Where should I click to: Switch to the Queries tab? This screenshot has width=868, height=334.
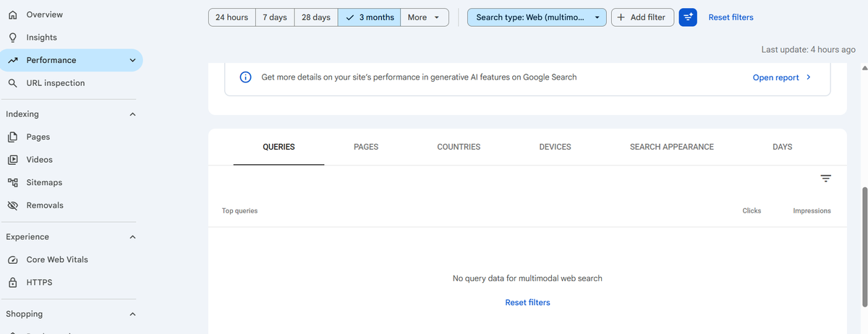(x=278, y=147)
